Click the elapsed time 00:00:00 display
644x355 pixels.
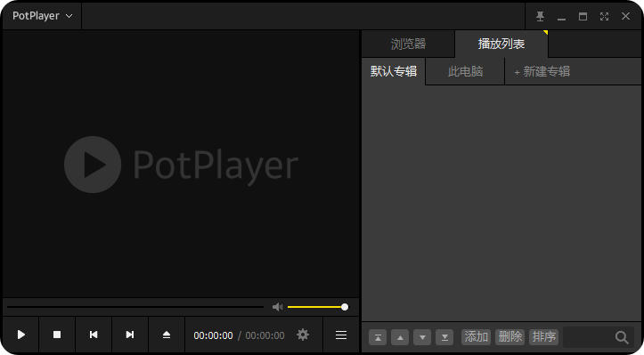[x=213, y=335]
